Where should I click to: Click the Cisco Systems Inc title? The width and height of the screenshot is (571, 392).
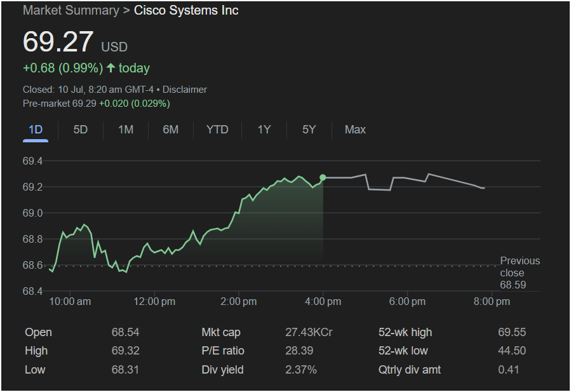[x=186, y=10]
